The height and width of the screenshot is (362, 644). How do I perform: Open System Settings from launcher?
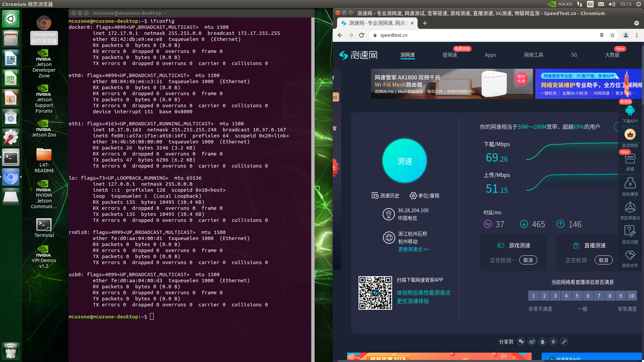tap(11, 137)
